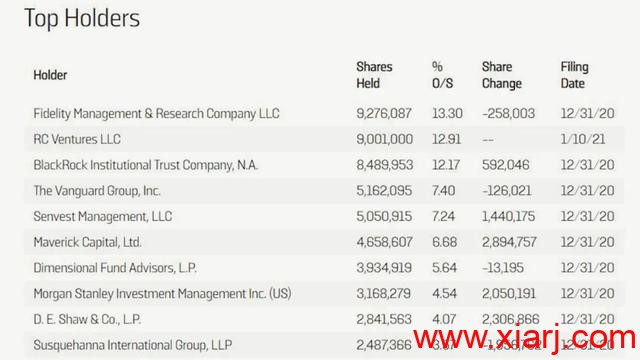The width and height of the screenshot is (640, 360).
Task: Click Susquehanna International Group, LLP
Action: click(133, 345)
